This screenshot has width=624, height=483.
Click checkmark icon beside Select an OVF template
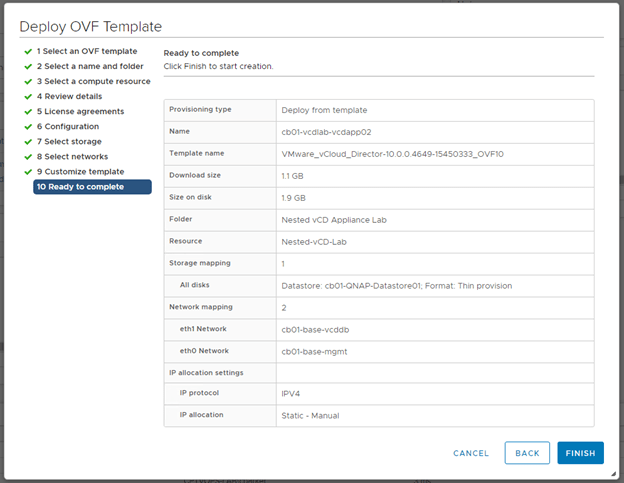point(26,51)
